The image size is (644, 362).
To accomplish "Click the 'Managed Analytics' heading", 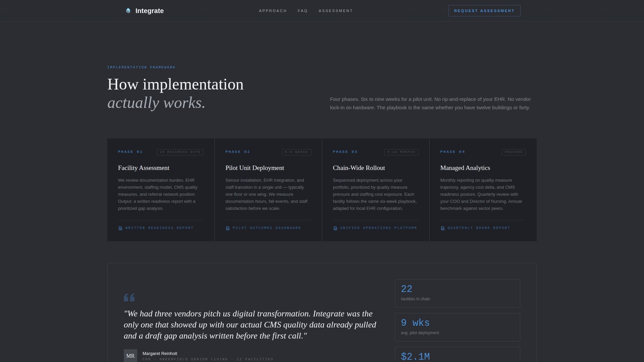I will pos(465,168).
